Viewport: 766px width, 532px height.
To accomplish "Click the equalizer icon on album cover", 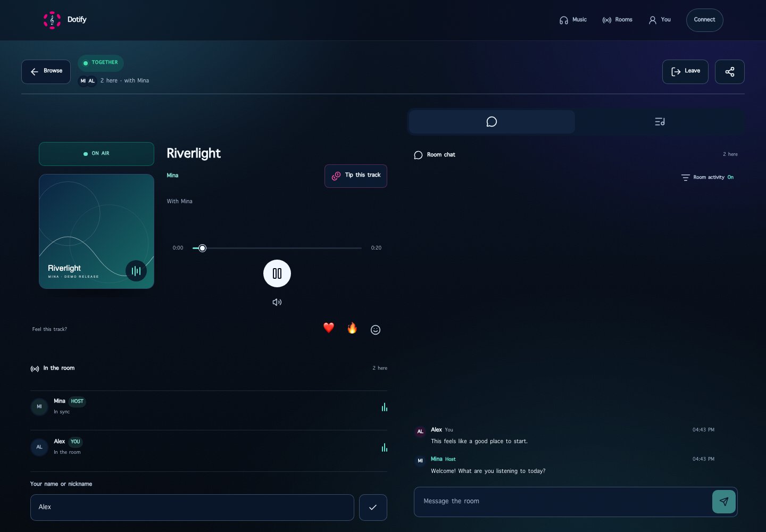I will 136,271.
